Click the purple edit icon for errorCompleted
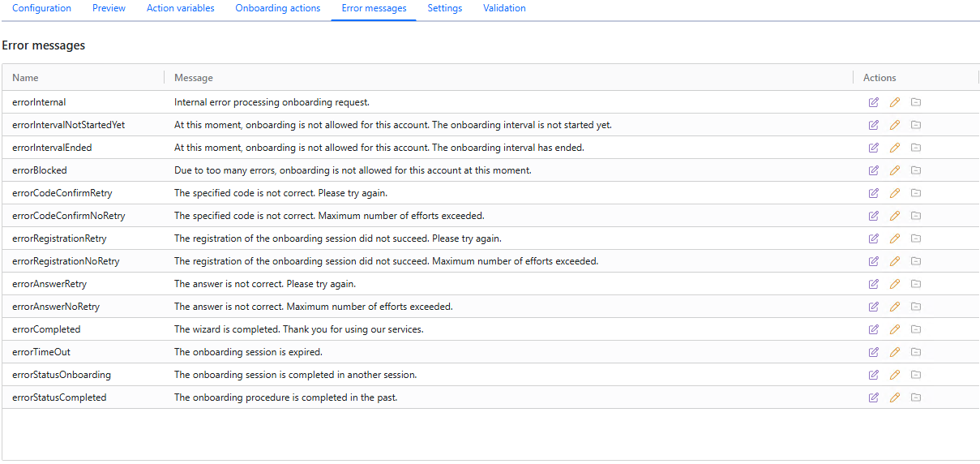The height and width of the screenshot is (464, 980). [874, 329]
